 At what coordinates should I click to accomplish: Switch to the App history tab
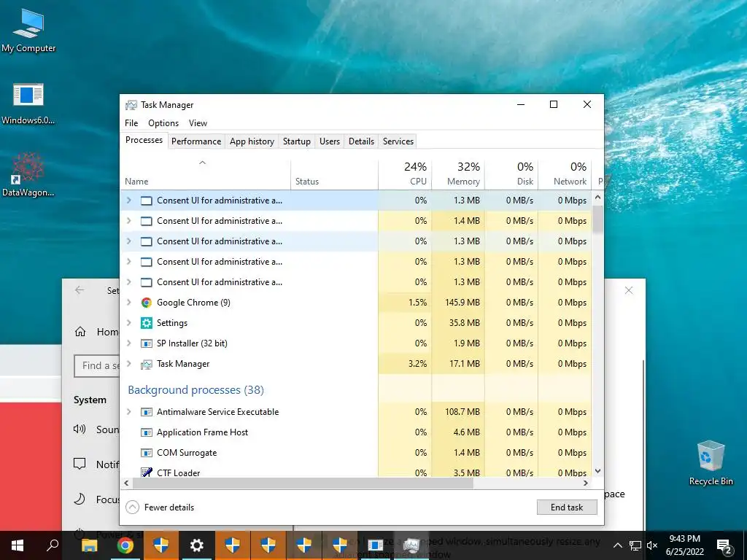(252, 141)
